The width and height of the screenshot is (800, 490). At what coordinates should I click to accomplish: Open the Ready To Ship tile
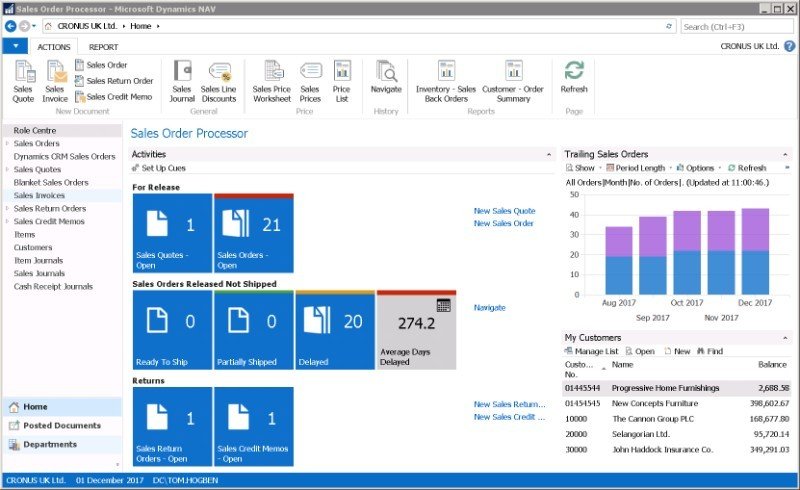coord(172,330)
